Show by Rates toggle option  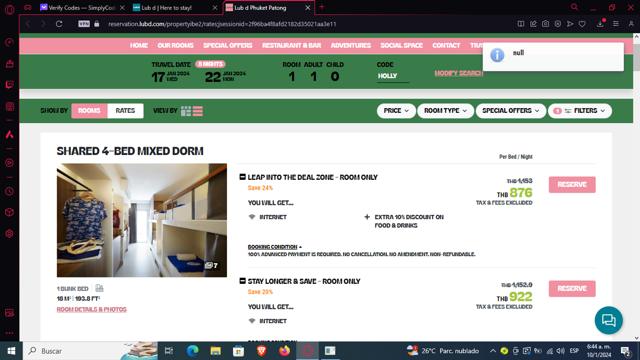(x=125, y=111)
